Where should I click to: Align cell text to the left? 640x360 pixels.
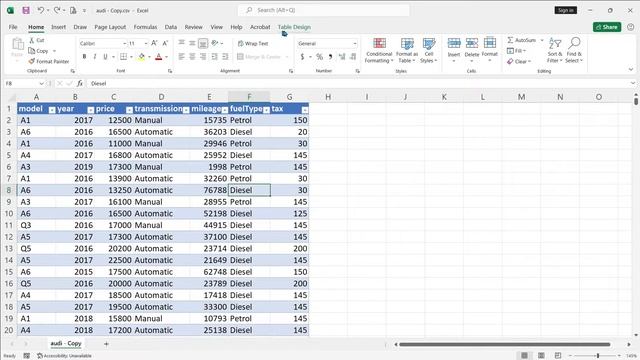click(182, 57)
